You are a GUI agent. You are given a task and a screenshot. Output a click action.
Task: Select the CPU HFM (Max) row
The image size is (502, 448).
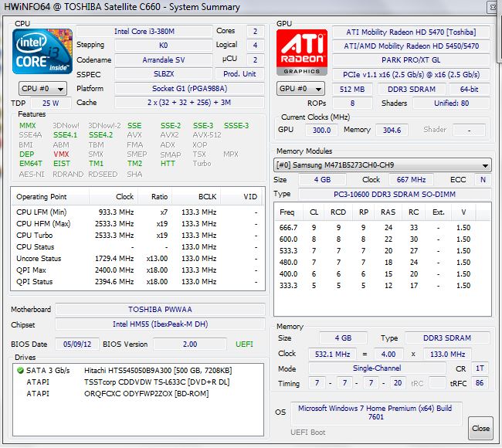point(137,223)
